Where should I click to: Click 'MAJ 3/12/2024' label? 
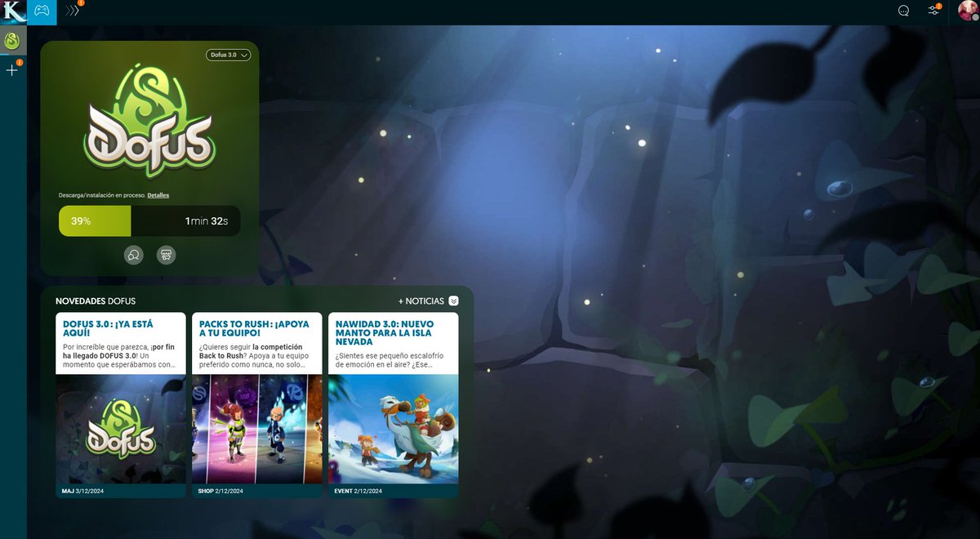point(82,492)
